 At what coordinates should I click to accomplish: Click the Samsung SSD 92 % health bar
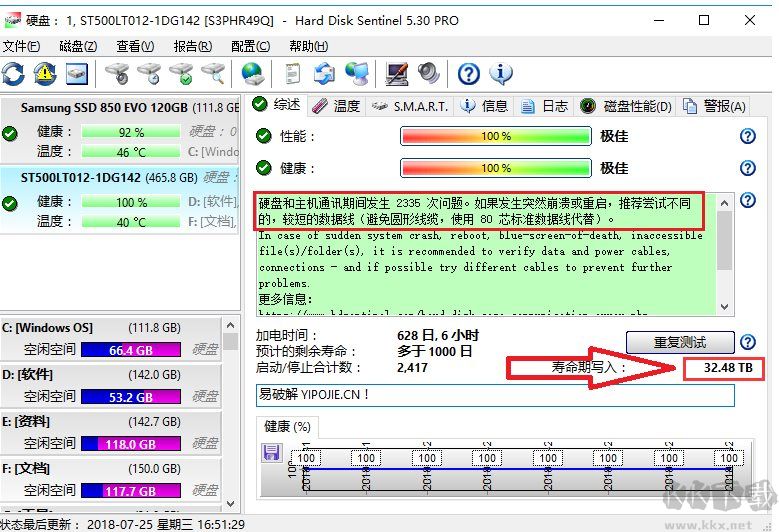coord(131,132)
